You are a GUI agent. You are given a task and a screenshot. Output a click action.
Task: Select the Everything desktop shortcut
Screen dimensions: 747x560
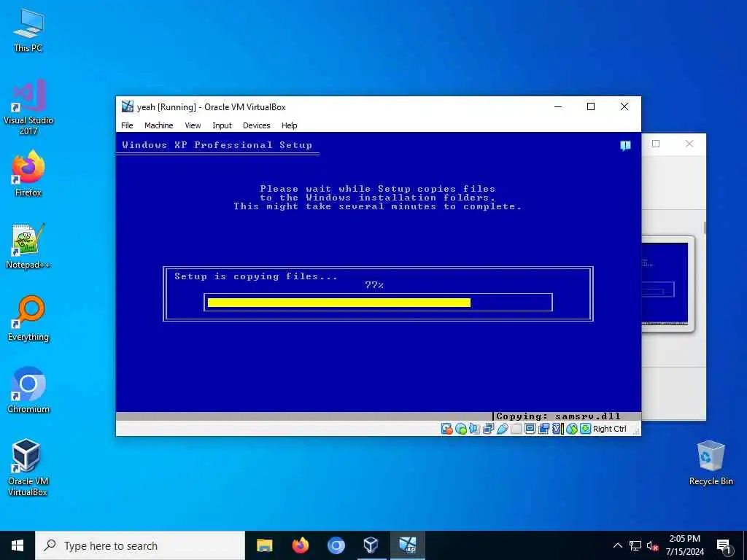(x=28, y=319)
